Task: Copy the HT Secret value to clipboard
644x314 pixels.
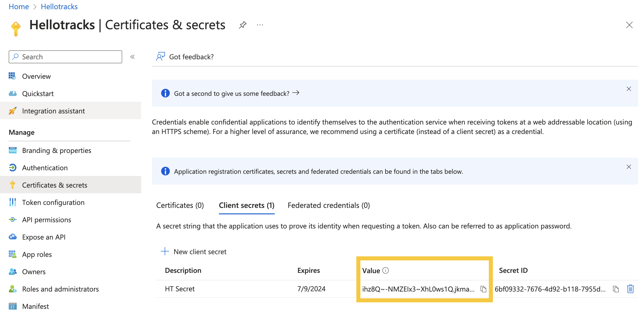Action: [483, 289]
